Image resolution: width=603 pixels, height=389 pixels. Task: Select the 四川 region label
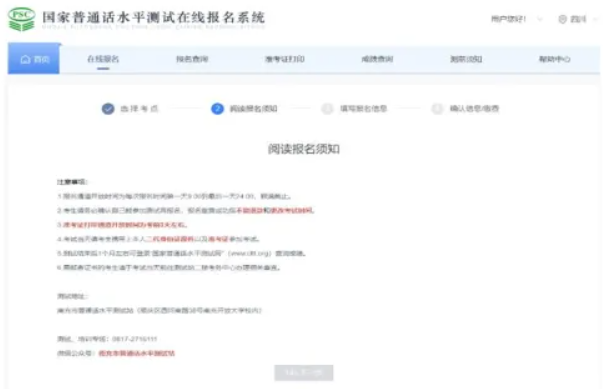[x=578, y=19]
